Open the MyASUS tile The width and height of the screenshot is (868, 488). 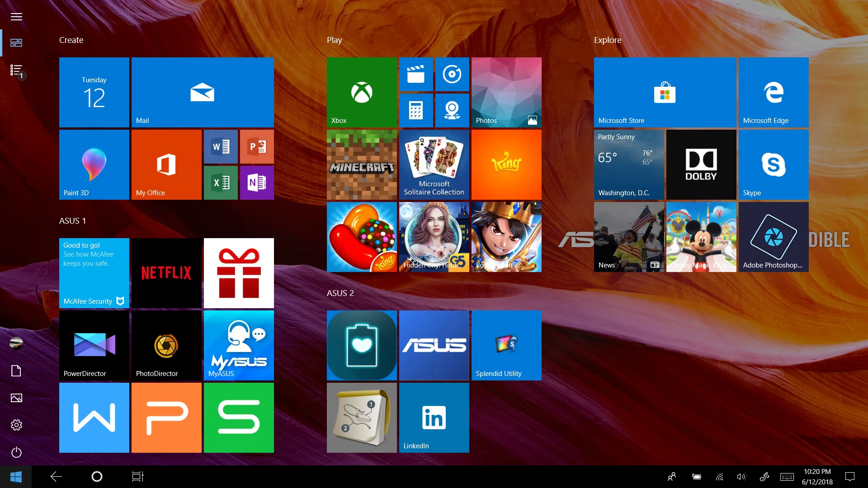coord(239,345)
